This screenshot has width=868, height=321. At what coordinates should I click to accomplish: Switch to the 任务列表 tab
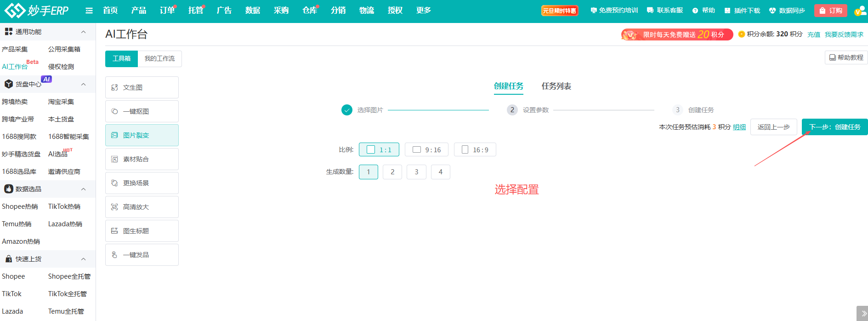(556, 86)
